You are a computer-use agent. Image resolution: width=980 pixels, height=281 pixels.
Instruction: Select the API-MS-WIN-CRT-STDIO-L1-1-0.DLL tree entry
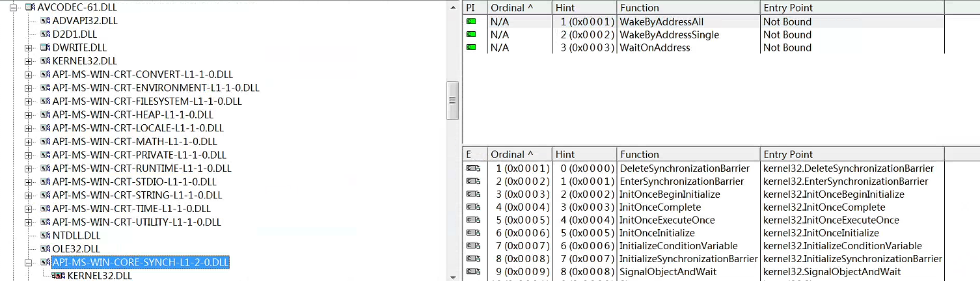pyautogui.click(x=134, y=181)
